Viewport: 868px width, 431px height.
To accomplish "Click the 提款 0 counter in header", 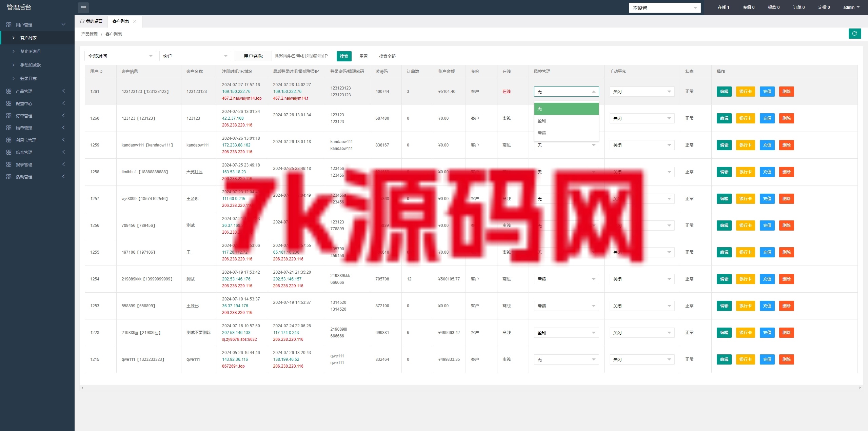I will (774, 7).
